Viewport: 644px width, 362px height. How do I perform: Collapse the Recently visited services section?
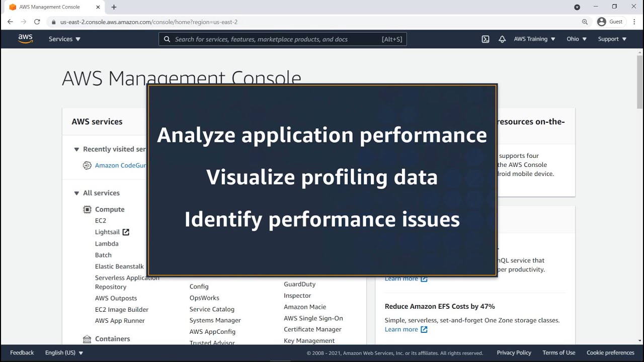[x=77, y=149]
